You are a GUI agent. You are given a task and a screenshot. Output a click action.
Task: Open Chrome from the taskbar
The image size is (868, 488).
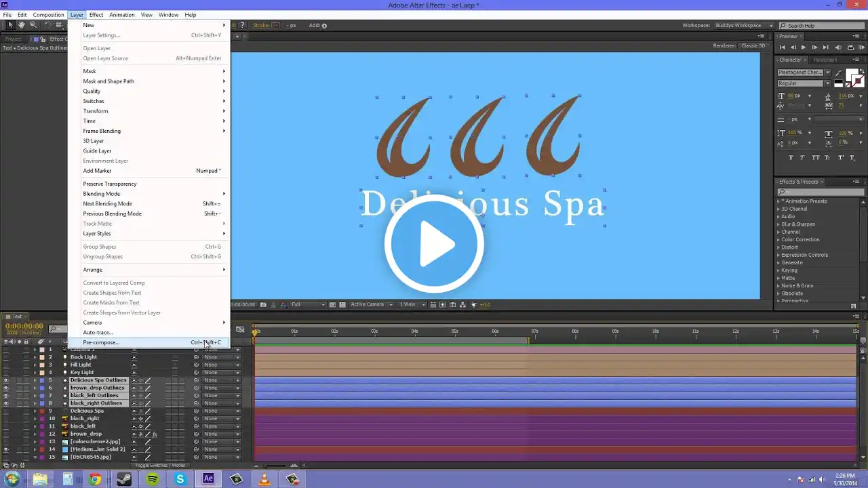click(95, 479)
